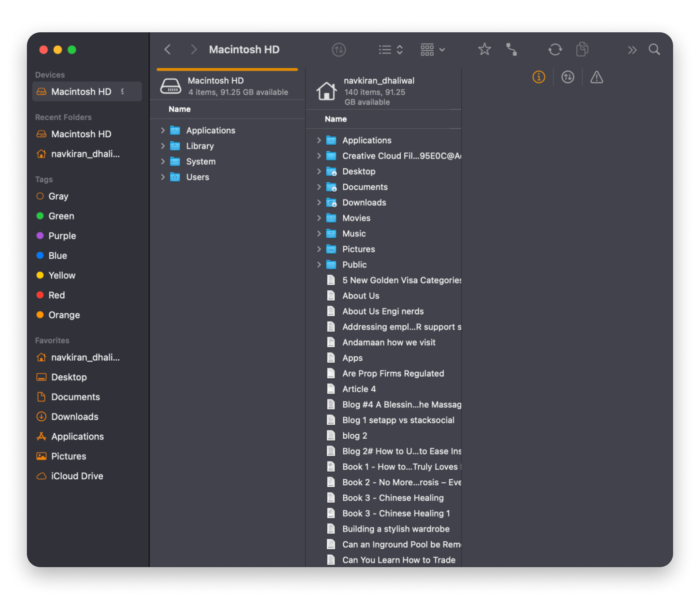Open the grid grouping dropdown
This screenshot has width=700, height=603.
pyautogui.click(x=433, y=49)
